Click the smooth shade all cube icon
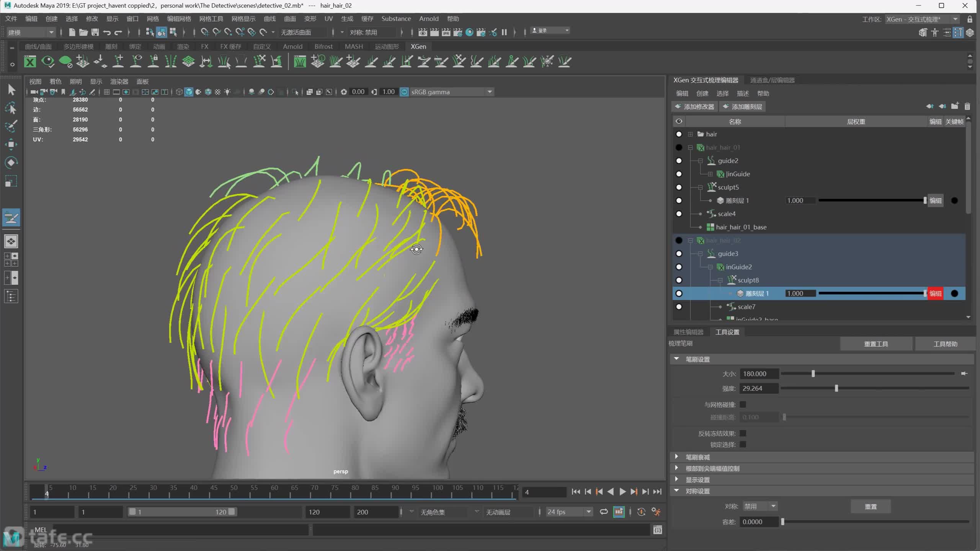This screenshot has height=551, width=980. pos(189,92)
